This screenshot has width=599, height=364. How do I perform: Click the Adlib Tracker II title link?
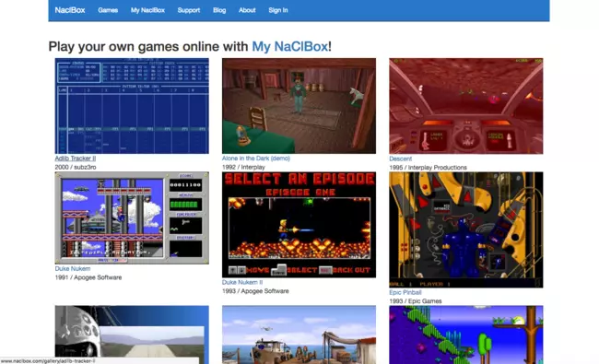76,159
